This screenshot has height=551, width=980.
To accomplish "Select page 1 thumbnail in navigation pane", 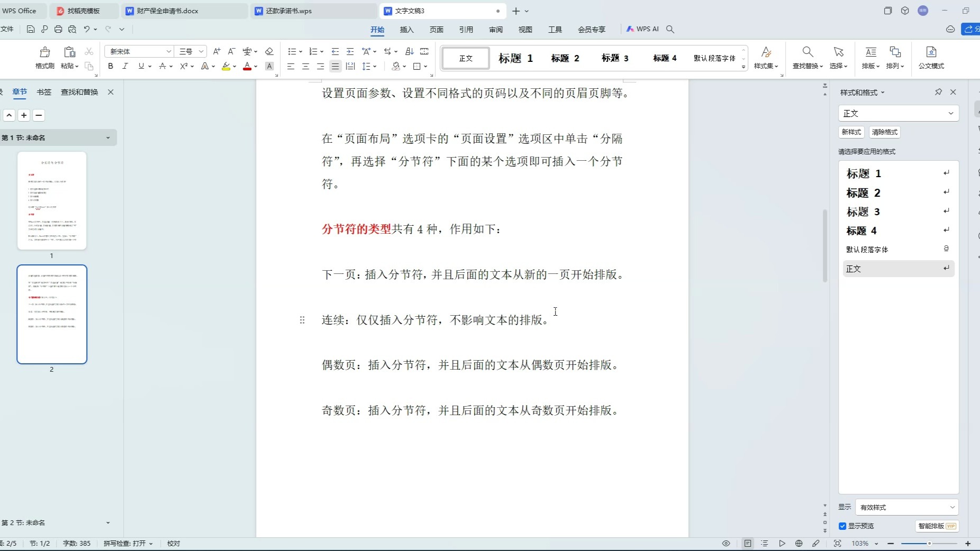I will (x=52, y=200).
